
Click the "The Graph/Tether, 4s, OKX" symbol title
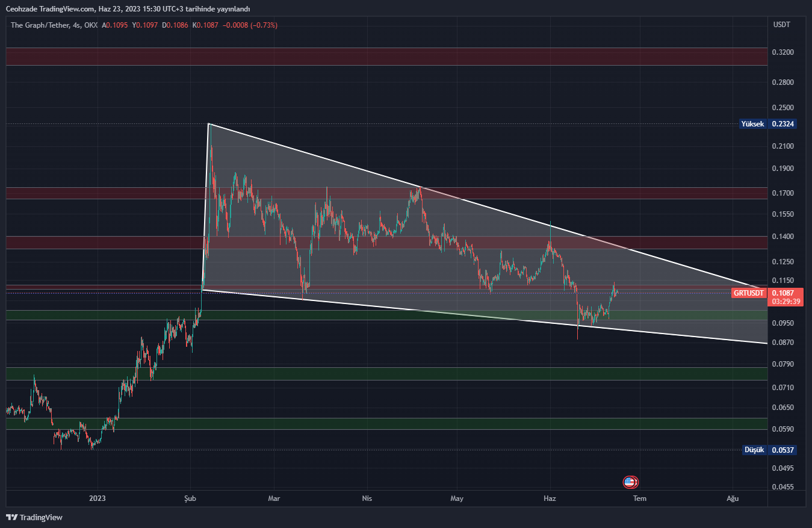pos(54,25)
